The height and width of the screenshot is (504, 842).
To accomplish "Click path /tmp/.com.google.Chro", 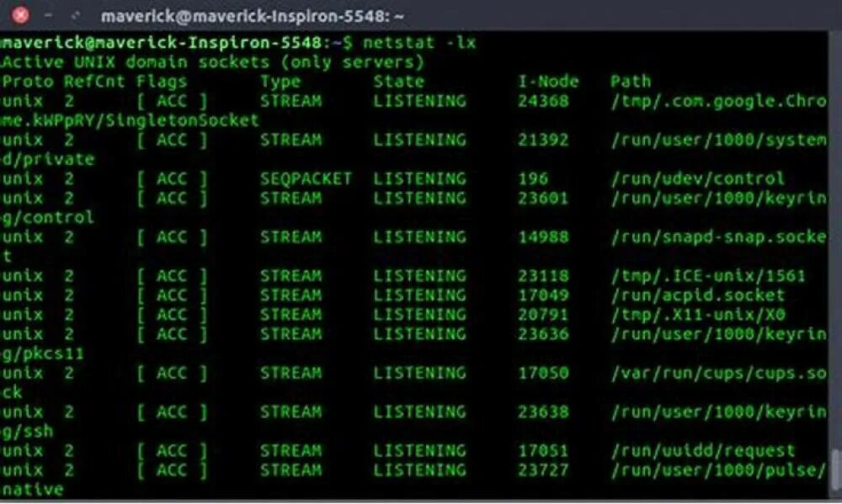I will point(718,101).
